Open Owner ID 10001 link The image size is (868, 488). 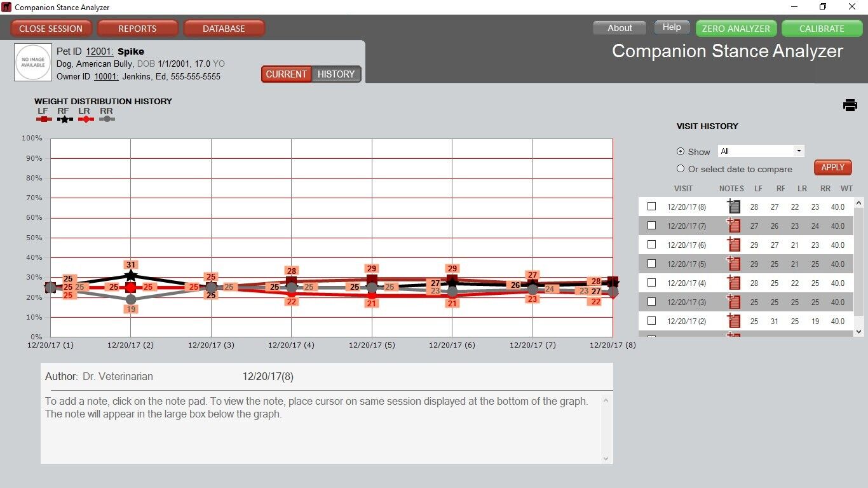point(106,76)
